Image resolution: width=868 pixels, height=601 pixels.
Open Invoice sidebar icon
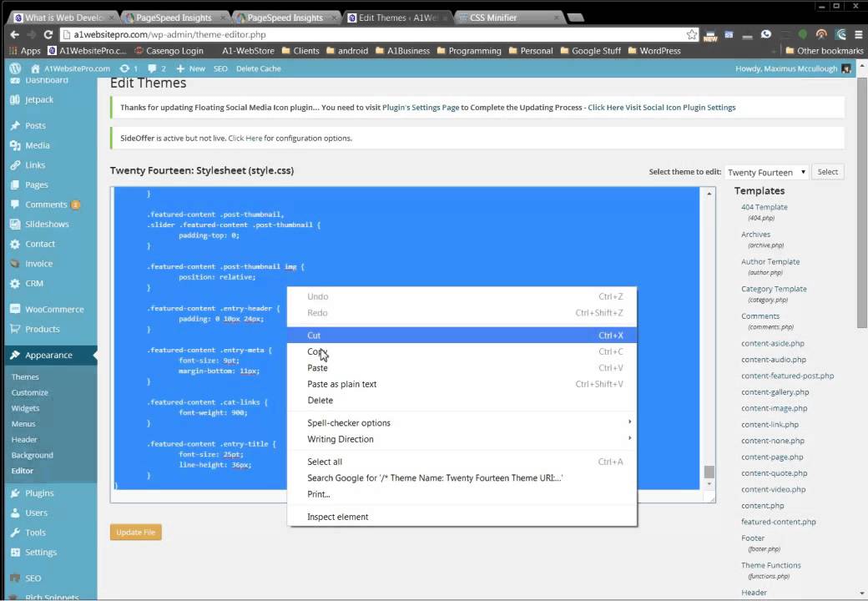[15, 264]
